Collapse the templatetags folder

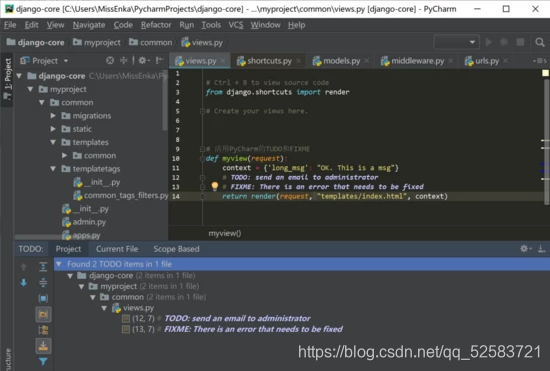53,169
